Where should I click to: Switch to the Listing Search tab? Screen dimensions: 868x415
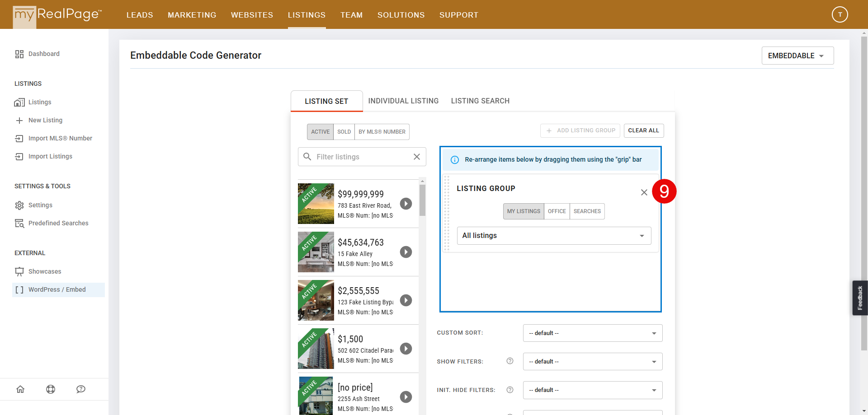pyautogui.click(x=480, y=101)
